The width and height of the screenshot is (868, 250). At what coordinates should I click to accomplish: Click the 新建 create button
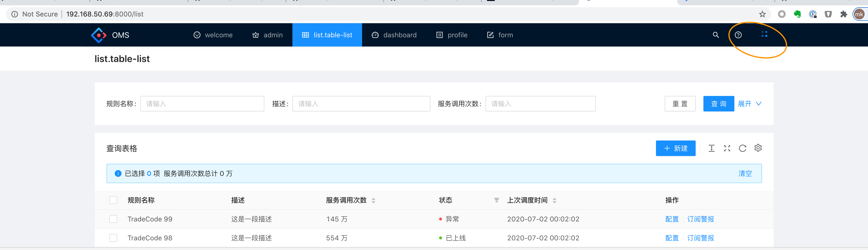(x=675, y=148)
